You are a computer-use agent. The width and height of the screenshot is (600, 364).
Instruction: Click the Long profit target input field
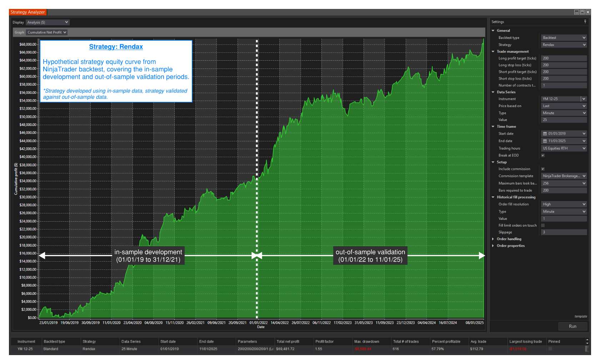[x=564, y=58]
